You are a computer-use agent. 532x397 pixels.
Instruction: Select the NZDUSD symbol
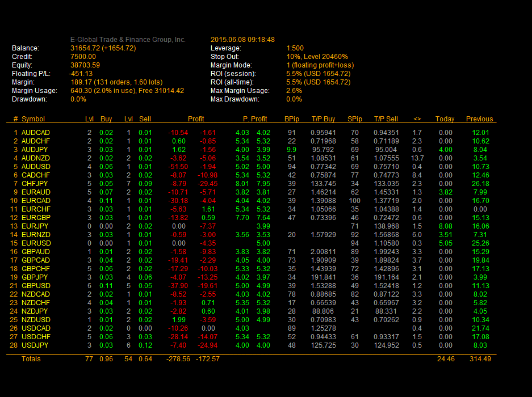click(35, 320)
